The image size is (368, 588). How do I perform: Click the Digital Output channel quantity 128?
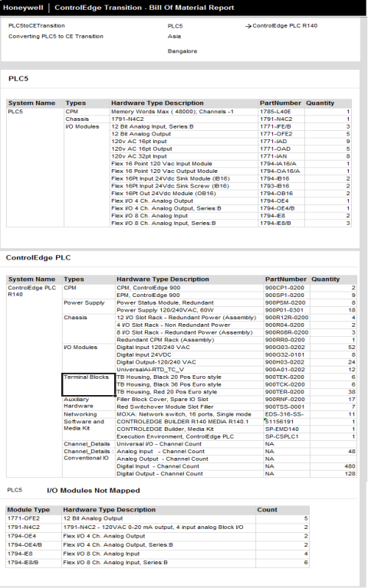(350, 474)
